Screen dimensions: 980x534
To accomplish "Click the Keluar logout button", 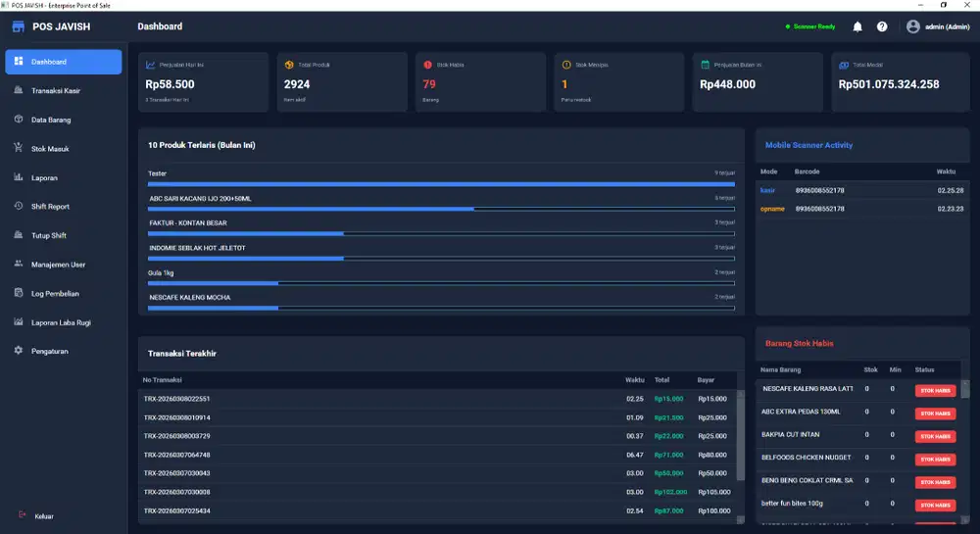I will 43,515.
